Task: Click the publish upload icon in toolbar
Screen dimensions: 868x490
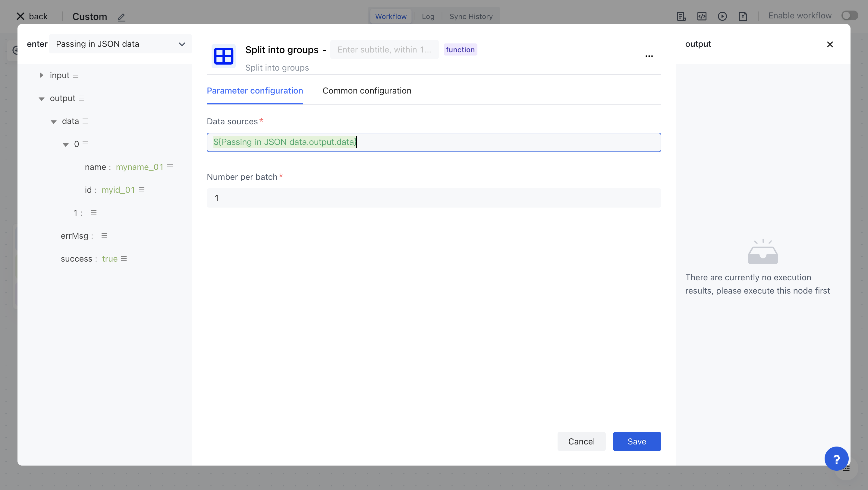Action: [743, 16]
